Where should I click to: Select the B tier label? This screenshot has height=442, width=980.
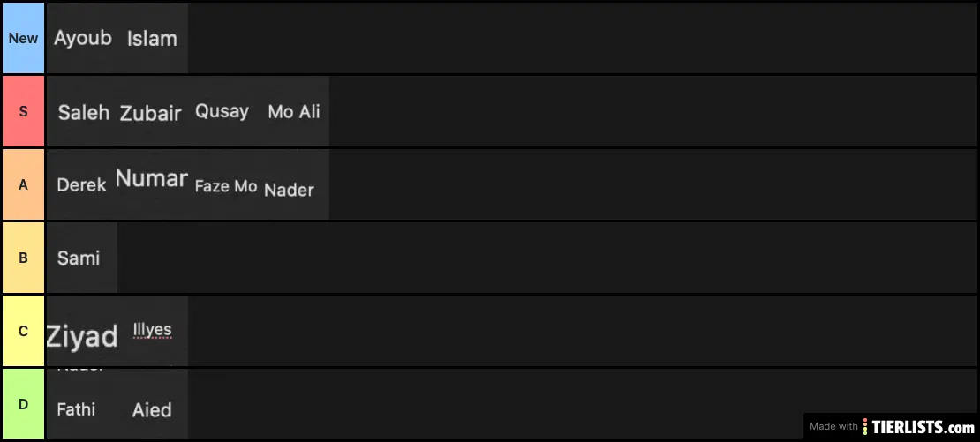(x=23, y=258)
